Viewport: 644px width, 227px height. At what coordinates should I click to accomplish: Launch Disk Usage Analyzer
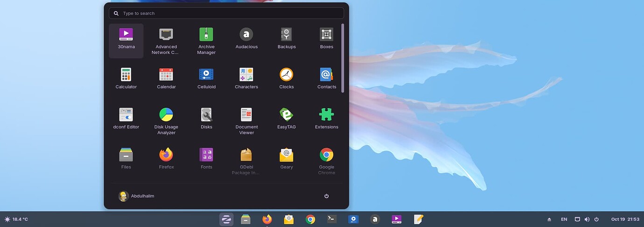166,121
